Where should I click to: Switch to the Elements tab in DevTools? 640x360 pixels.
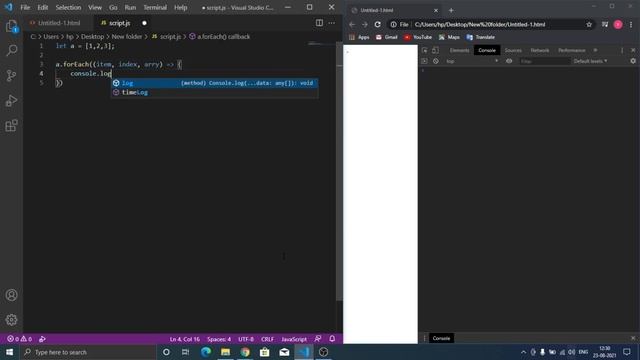pyautogui.click(x=459, y=50)
